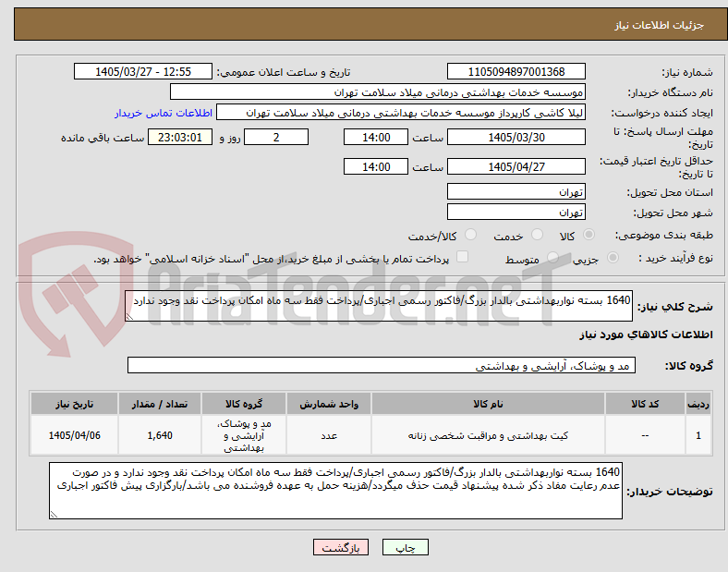728x572 pixels.
Task: Click the شهر محل تحویل field
Action: pyautogui.click(x=516, y=213)
